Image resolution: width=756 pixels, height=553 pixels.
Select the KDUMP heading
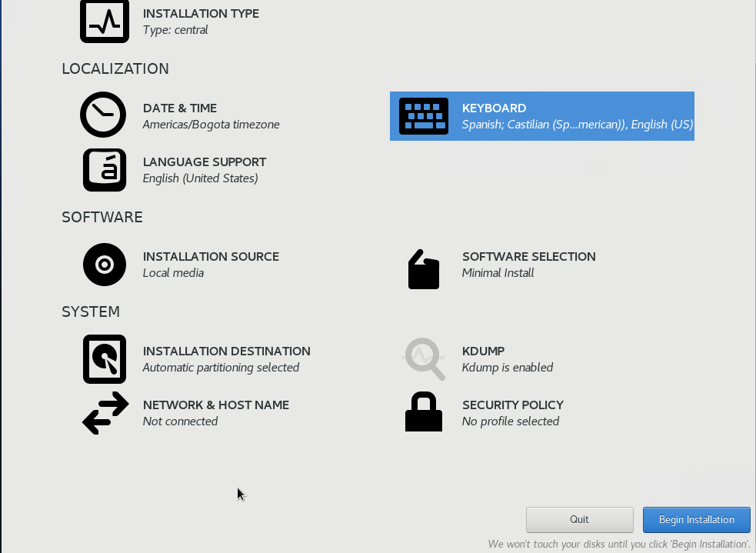point(484,351)
